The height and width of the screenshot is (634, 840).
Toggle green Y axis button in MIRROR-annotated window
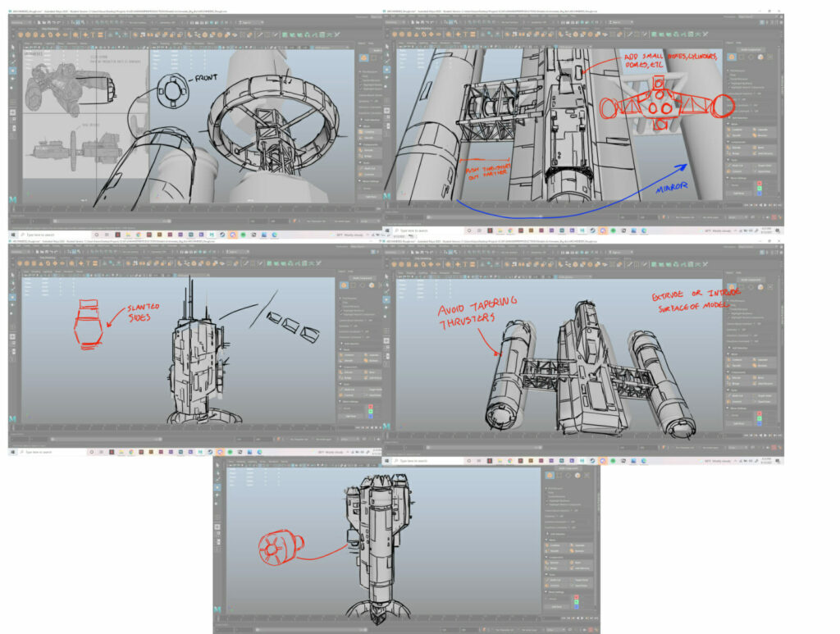click(x=759, y=188)
